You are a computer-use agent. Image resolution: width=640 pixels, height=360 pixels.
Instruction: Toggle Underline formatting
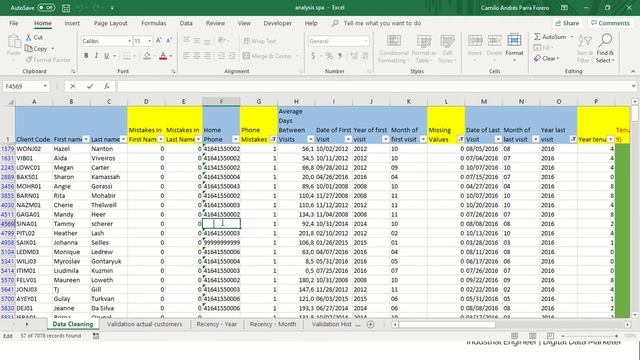click(x=106, y=56)
